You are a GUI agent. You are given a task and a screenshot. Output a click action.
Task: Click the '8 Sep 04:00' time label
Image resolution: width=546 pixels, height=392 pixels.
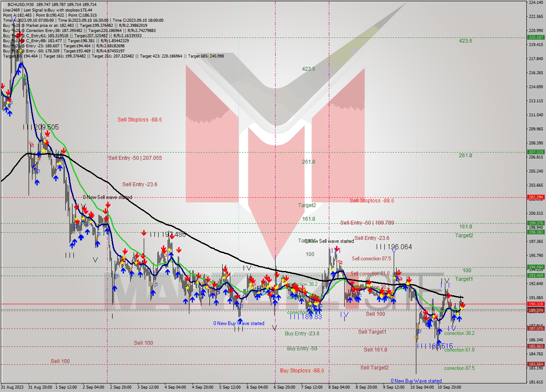click(339, 387)
